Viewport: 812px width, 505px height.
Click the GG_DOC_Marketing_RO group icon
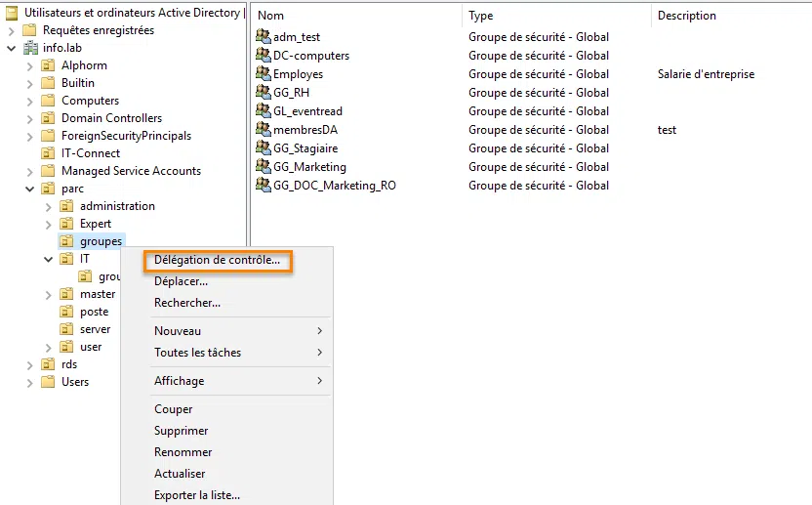click(x=263, y=186)
